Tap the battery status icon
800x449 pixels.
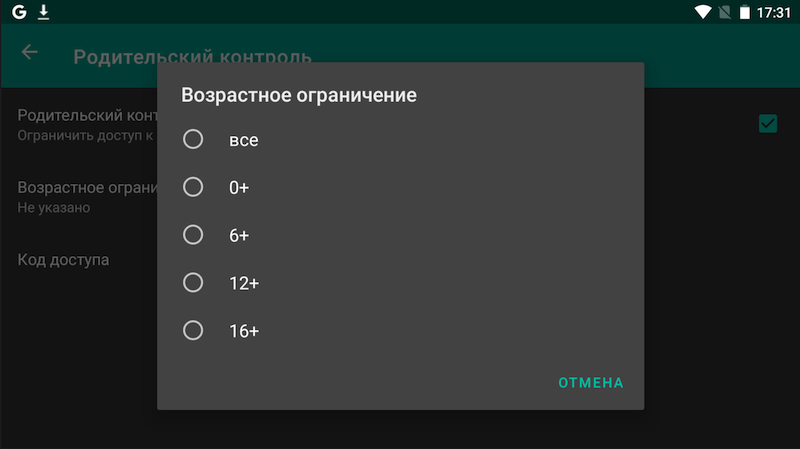745,13
